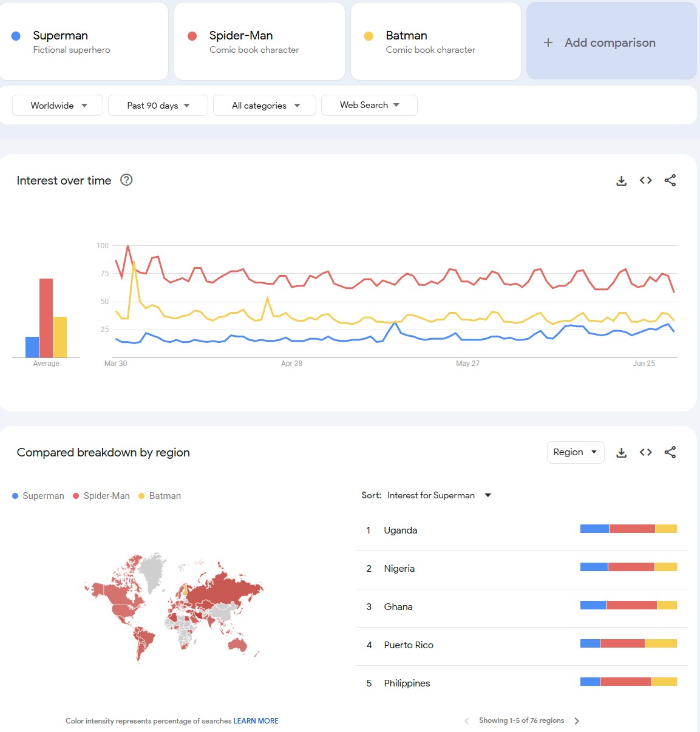Screen dimensions: 700x732
Task: Click the world map thumbnail
Action: pos(174,607)
